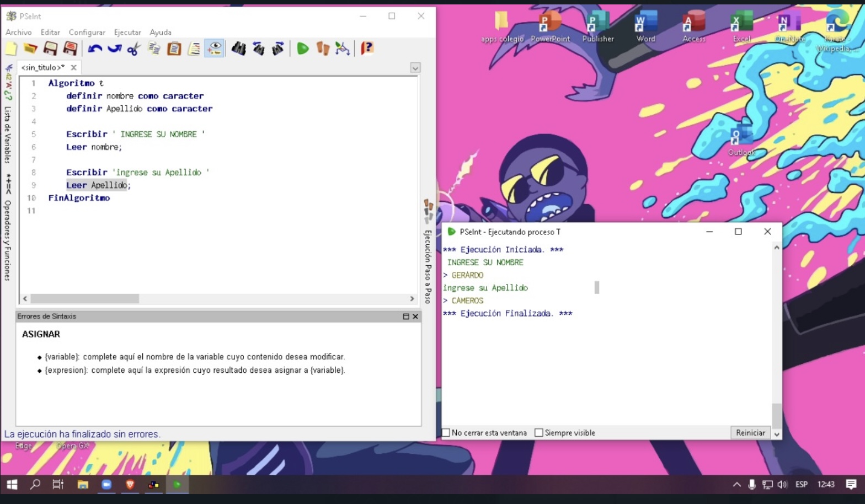865x504 pixels.
Task: Open the help question-mark icon
Action: pyautogui.click(x=367, y=49)
